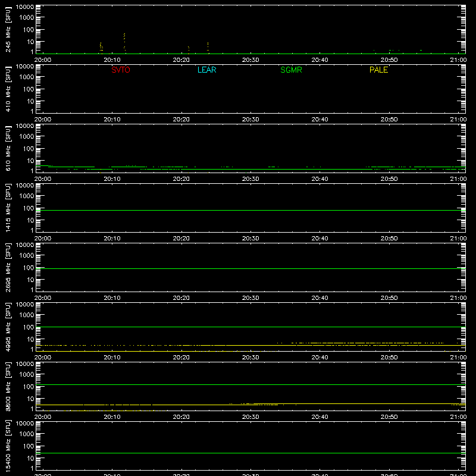Click the 100 tick label on 15400 MHz panel
476x476 pixels.
[x=29, y=446]
